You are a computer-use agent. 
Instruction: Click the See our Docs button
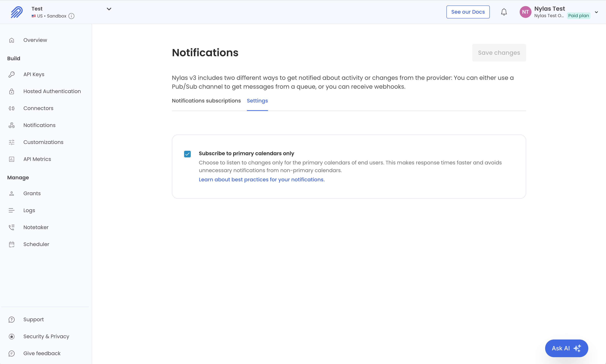pos(468,12)
